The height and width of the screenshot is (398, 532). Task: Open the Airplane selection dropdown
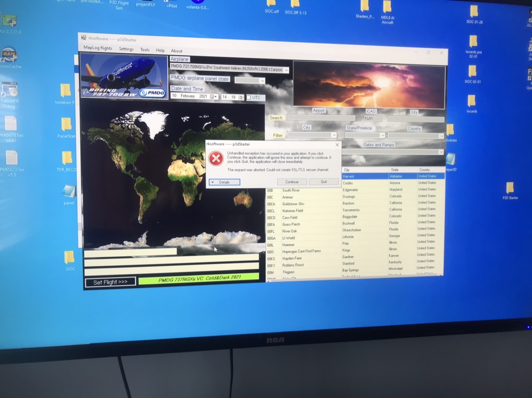[286, 70]
